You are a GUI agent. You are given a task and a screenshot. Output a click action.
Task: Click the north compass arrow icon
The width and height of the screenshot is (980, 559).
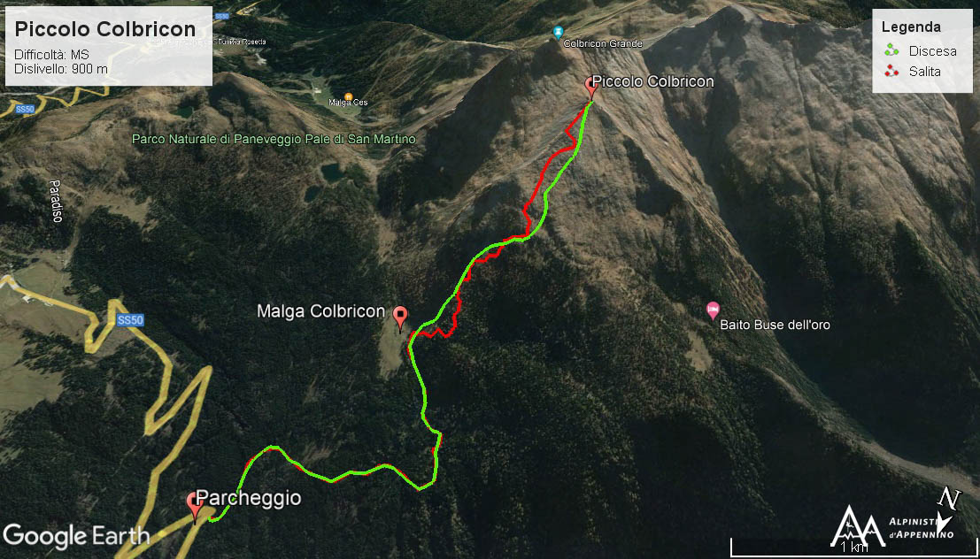point(948,509)
